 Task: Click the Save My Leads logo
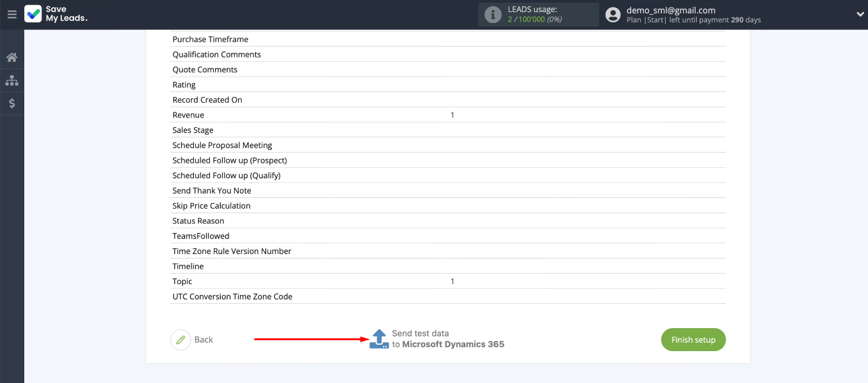pos(56,14)
